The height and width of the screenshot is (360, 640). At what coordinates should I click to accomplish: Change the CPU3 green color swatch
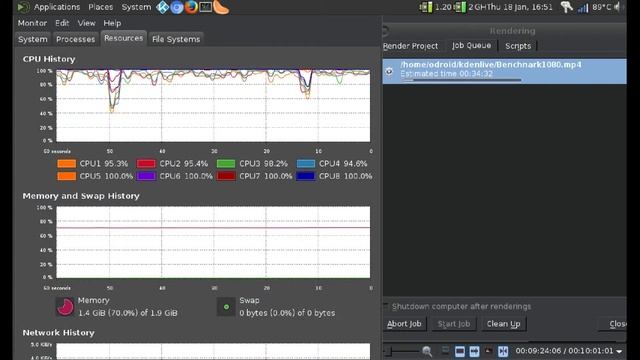tap(226, 164)
